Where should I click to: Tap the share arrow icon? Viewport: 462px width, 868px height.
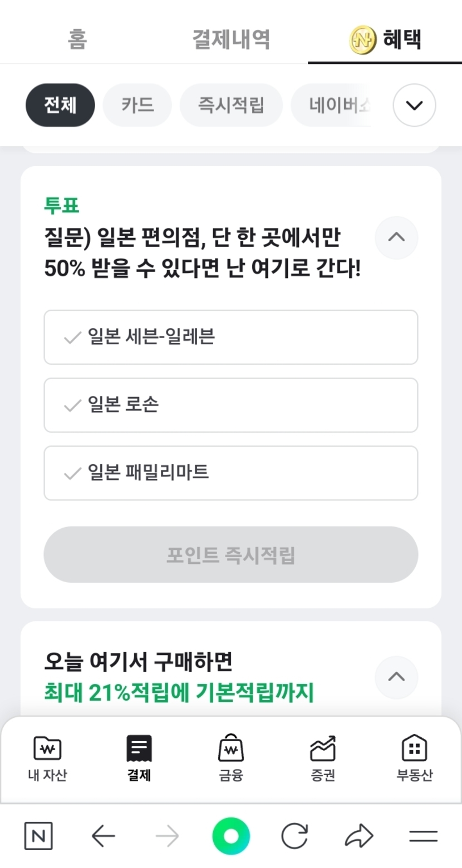tap(359, 836)
